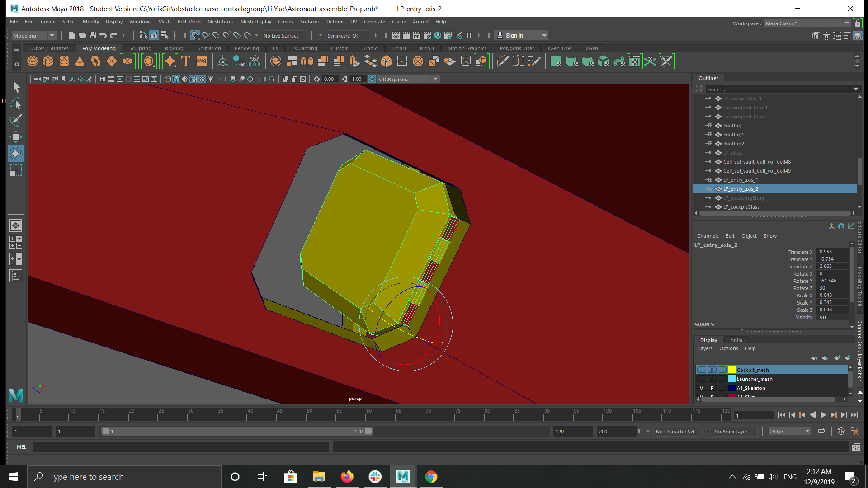
Task: Toggle visibility of A1_Skeleton layer
Action: (701, 388)
